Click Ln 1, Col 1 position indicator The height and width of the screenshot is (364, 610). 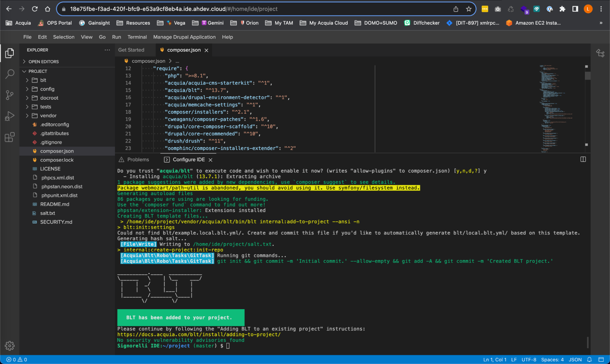495,360
